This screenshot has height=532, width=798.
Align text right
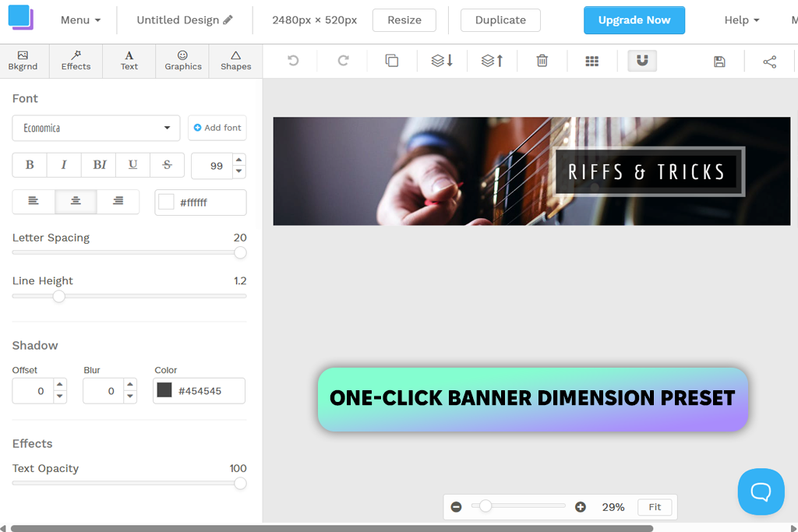pyautogui.click(x=118, y=201)
